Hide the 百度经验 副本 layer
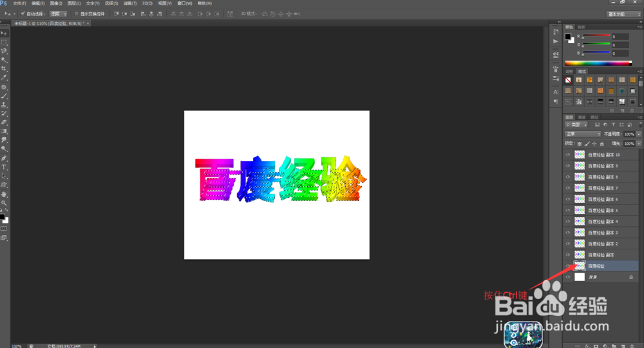The width and height of the screenshot is (644, 348). pyautogui.click(x=568, y=255)
